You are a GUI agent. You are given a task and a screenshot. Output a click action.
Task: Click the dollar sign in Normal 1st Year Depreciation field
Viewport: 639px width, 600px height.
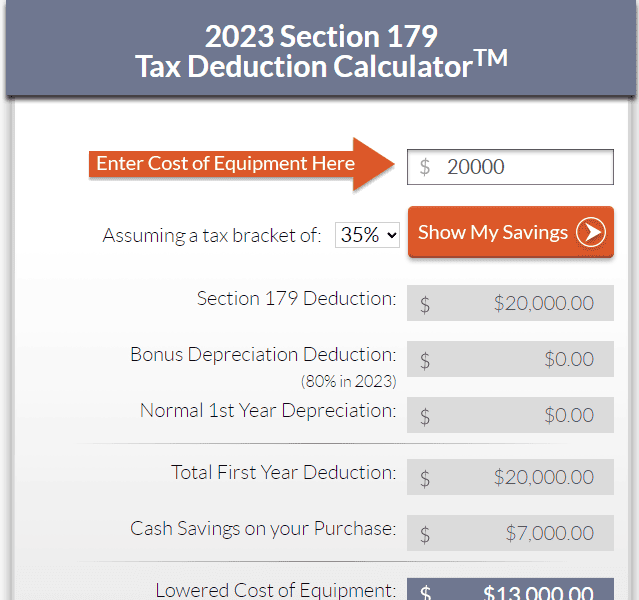click(x=425, y=416)
